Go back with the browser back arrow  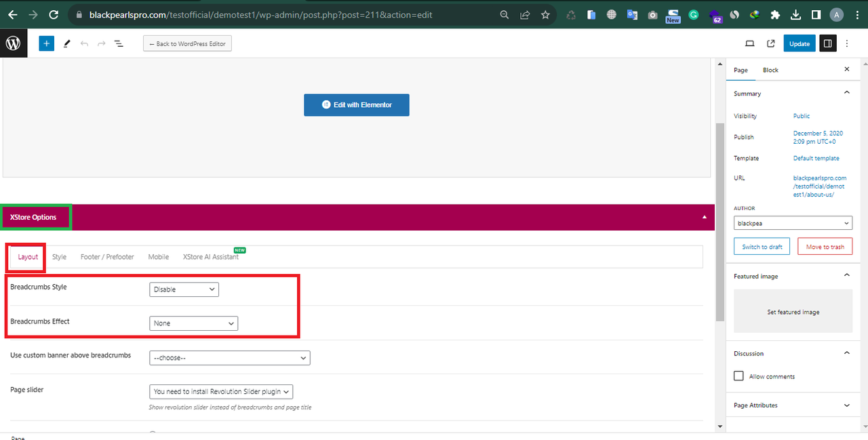[x=13, y=14]
